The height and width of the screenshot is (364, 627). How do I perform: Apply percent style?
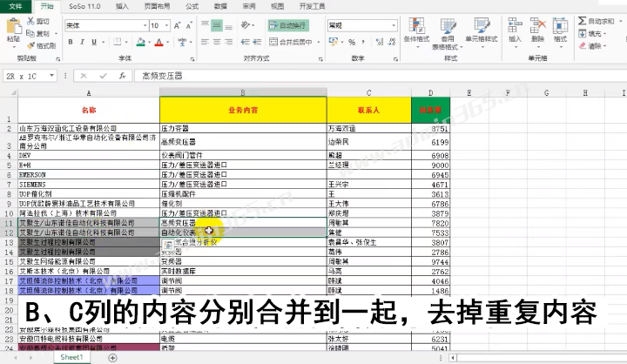[352, 42]
